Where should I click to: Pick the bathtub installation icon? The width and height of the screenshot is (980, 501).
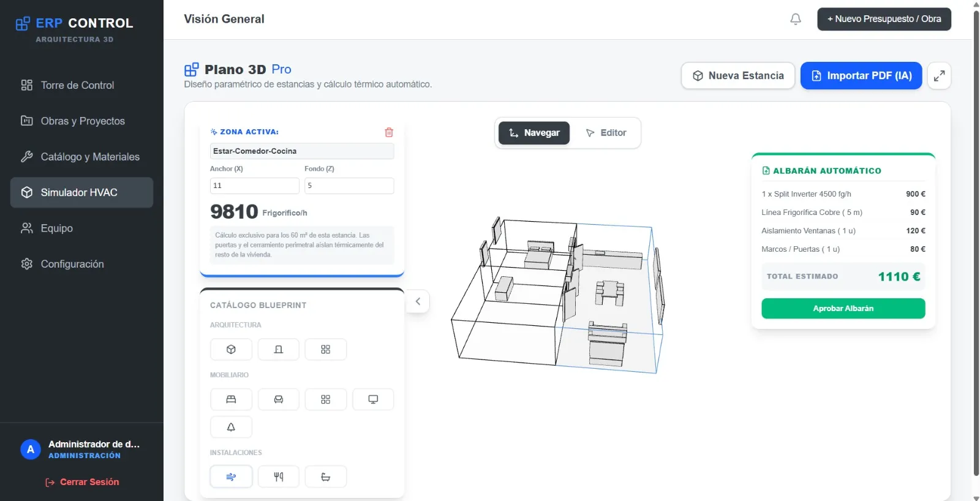point(326,477)
